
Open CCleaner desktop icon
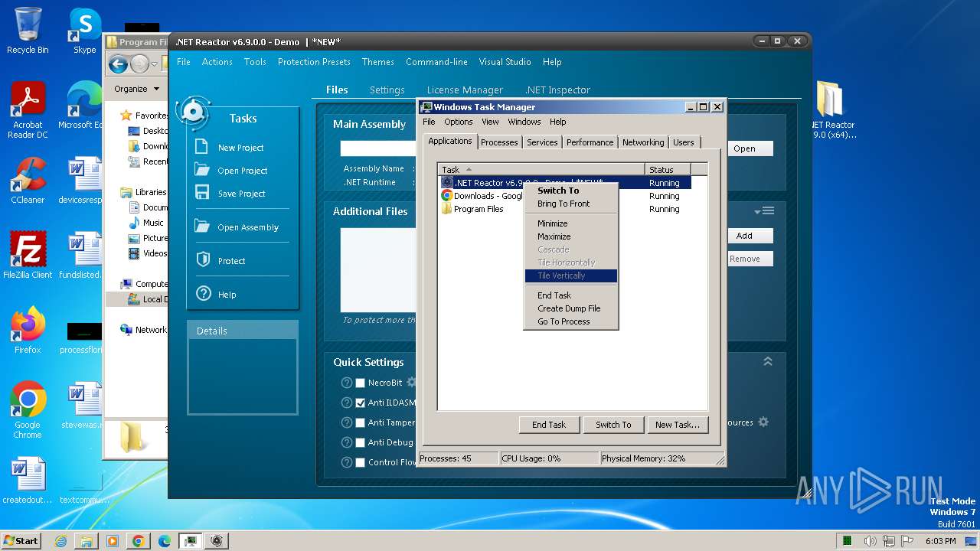[28, 181]
